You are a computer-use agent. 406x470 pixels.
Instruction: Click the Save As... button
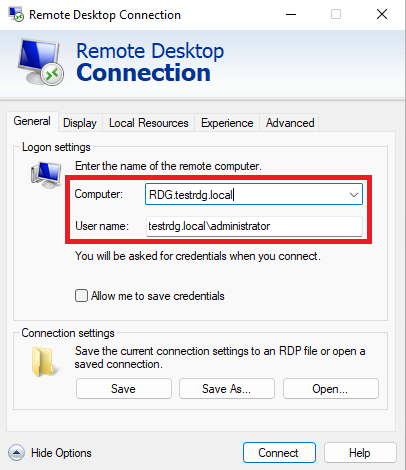click(227, 389)
